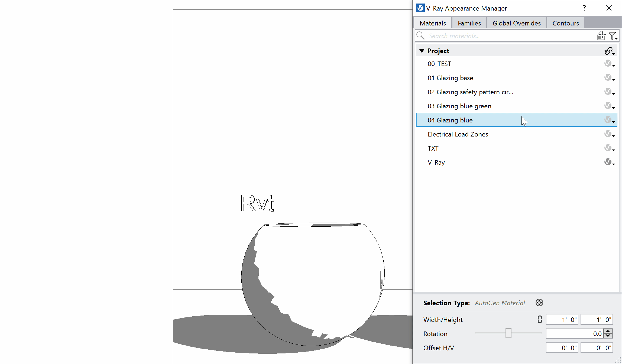Click the vertical Offset input field
The width and height of the screenshot is (622, 364).
597,348
